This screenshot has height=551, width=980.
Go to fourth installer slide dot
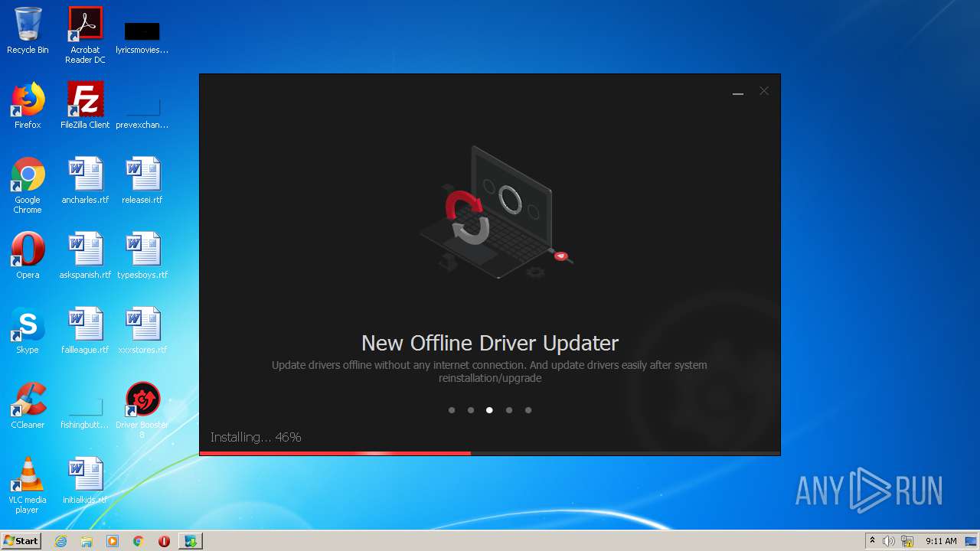coord(509,410)
